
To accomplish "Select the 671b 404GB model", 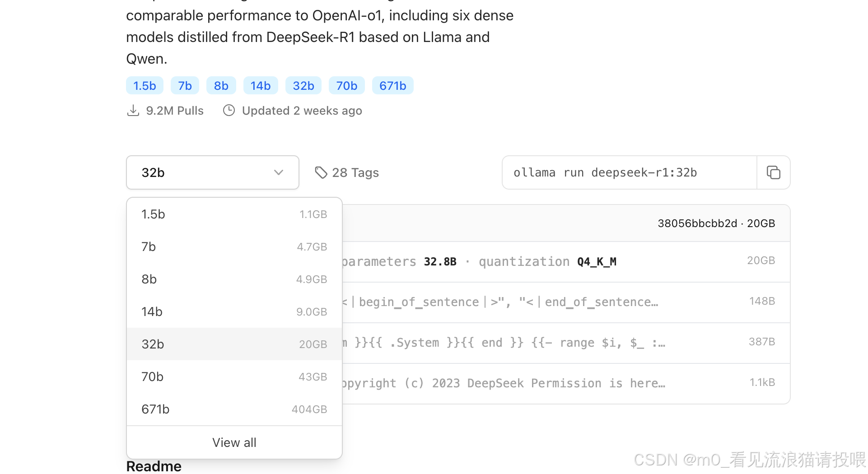I will 234,409.
